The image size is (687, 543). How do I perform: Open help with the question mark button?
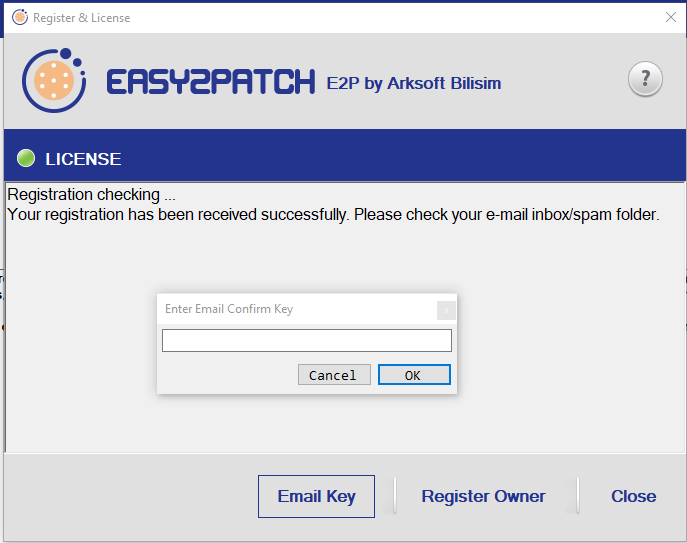pyautogui.click(x=645, y=79)
